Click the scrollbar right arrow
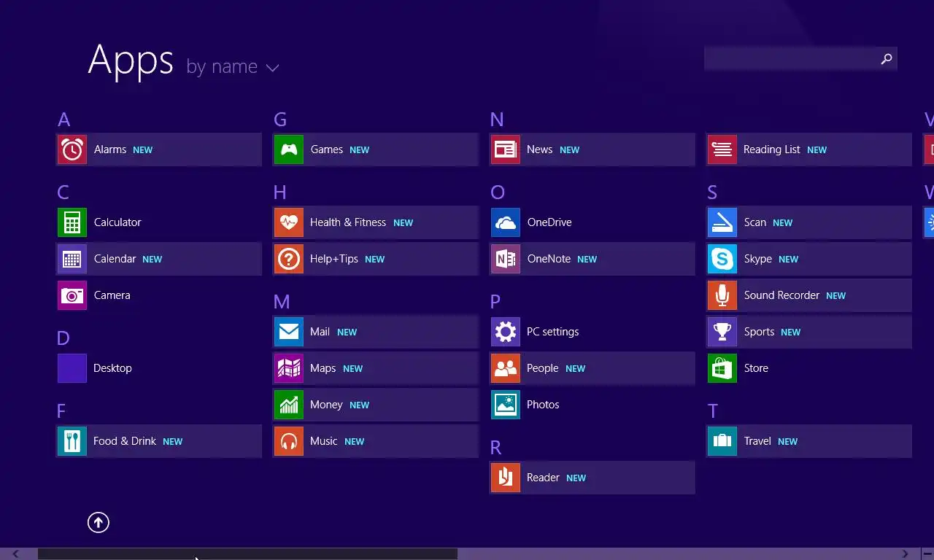This screenshot has height=560, width=934. point(906,554)
